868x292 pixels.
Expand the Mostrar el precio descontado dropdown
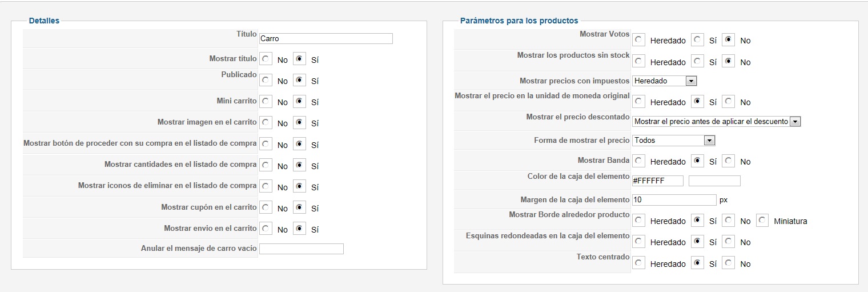click(717, 121)
